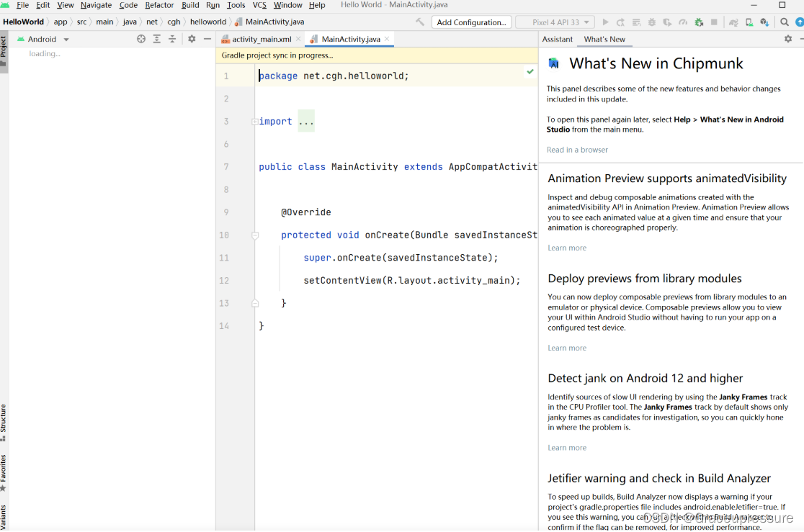This screenshot has width=804, height=532.
Task: Select the What's New tab
Action: click(604, 39)
